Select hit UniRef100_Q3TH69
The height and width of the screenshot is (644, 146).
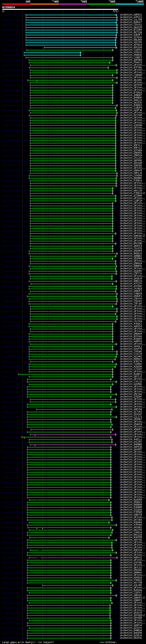point(131,151)
